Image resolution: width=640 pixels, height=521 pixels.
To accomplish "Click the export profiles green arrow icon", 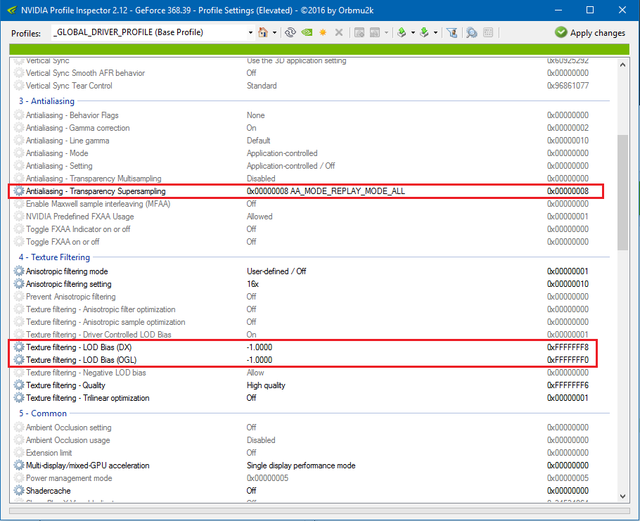I will [402, 32].
